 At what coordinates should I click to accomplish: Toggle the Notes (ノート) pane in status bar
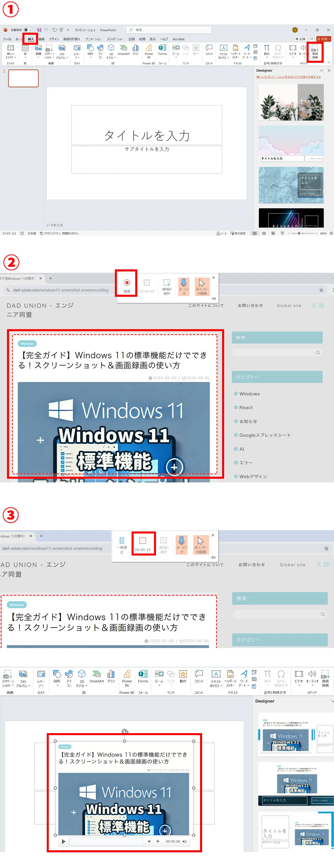click(221, 233)
